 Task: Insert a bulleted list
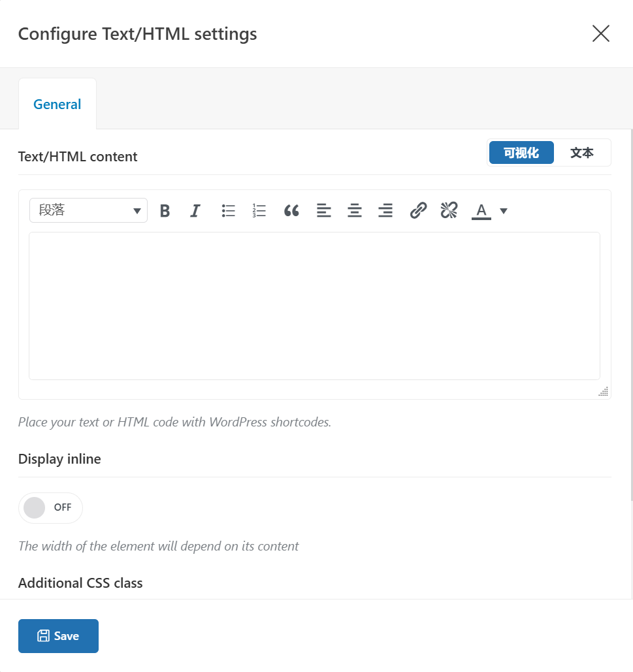tap(228, 211)
